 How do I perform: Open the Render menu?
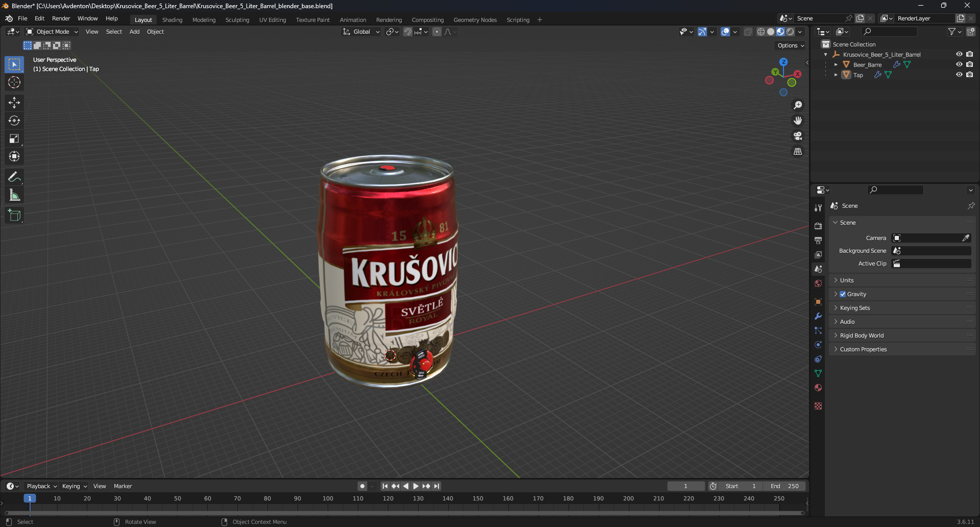pyautogui.click(x=61, y=18)
